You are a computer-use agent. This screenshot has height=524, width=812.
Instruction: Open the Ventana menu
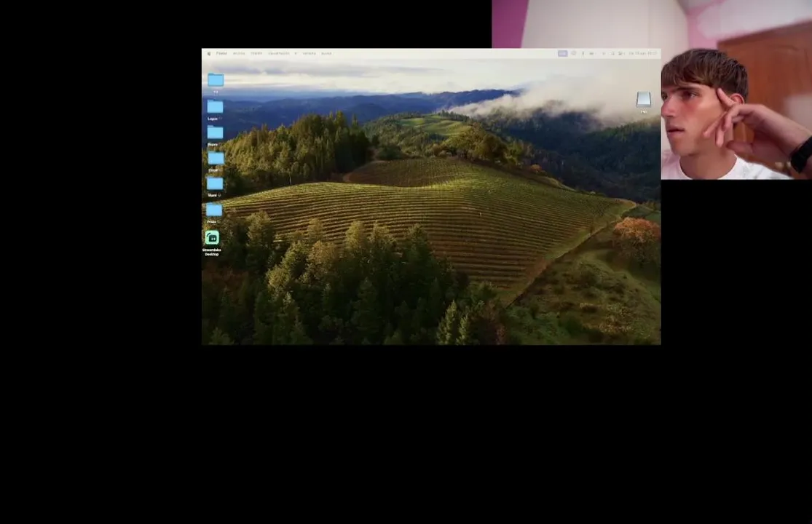coord(310,53)
